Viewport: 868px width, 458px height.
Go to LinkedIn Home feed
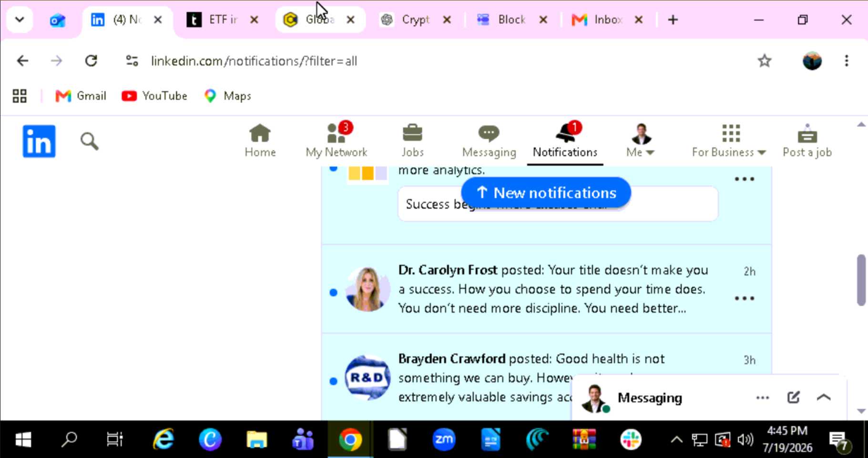260,141
